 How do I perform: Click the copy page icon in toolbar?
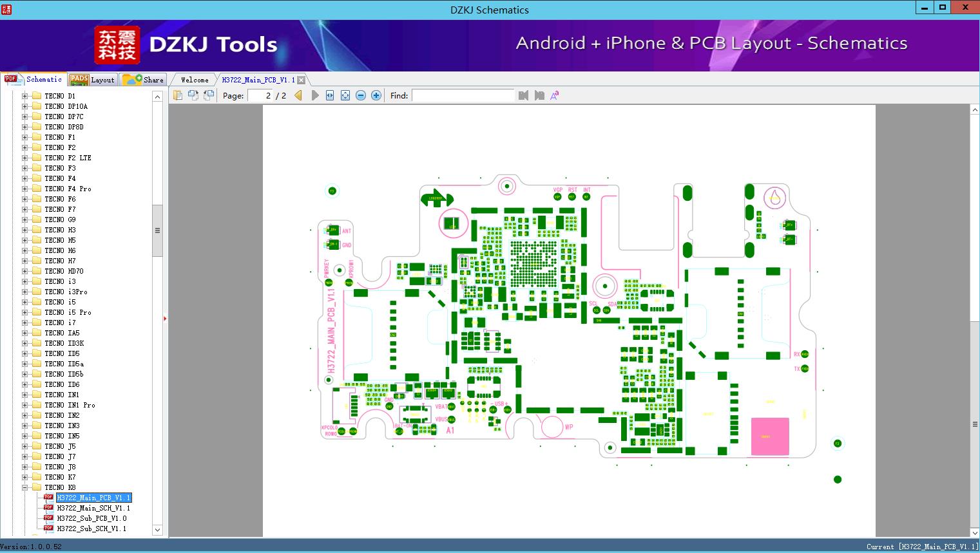(x=177, y=95)
